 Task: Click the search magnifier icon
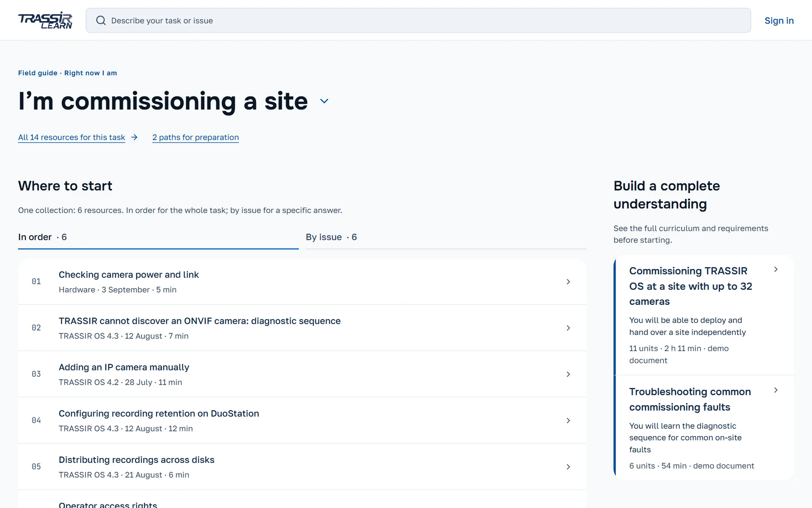click(101, 20)
